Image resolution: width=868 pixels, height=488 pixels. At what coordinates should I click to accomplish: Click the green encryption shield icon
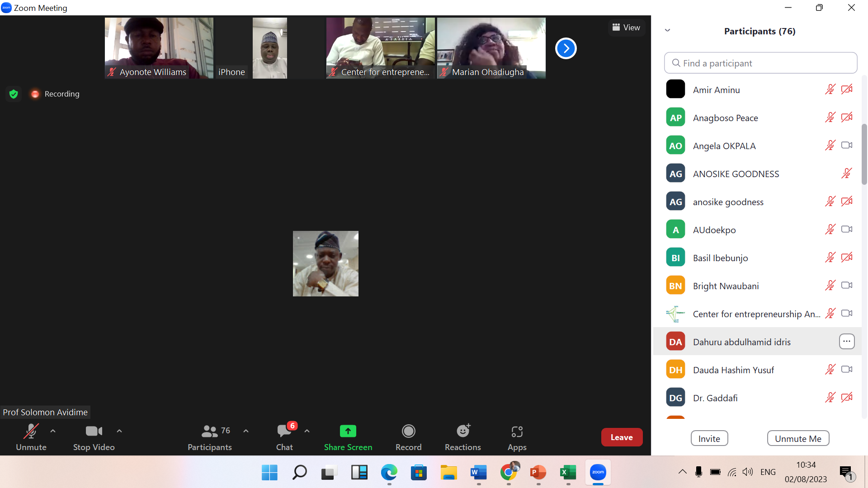click(14, 94)
